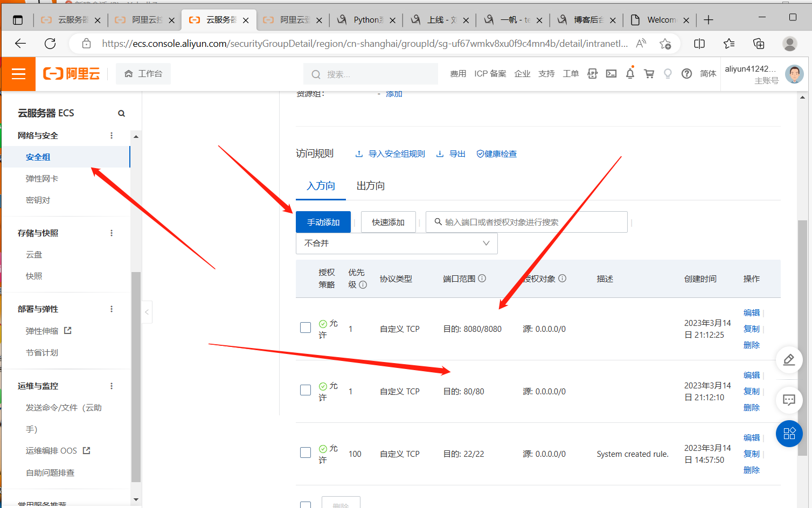
Task: Open the 不合并 merge dropdown
Action: coord(397,243)
